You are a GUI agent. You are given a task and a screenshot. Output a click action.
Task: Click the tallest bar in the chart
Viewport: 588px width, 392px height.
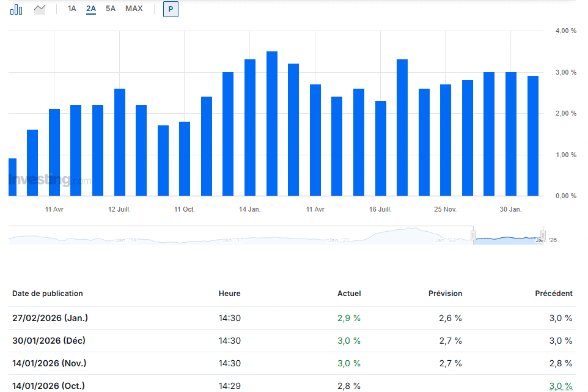click(272, 124)
